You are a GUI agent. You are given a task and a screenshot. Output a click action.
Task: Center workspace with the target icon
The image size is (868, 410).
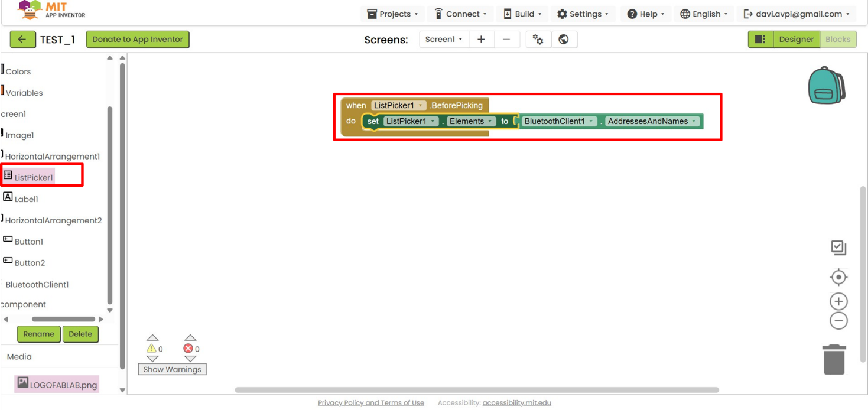(838, 277)
